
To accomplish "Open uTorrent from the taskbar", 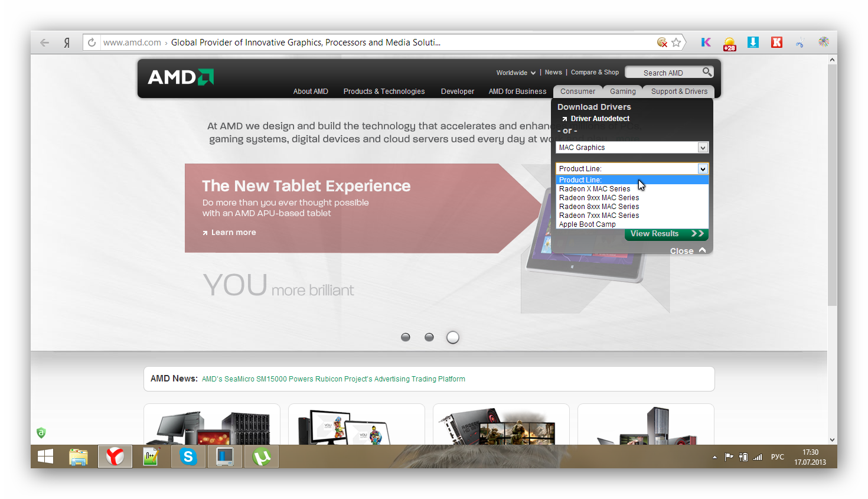I will pyautogui.click(x=262, y=456).
